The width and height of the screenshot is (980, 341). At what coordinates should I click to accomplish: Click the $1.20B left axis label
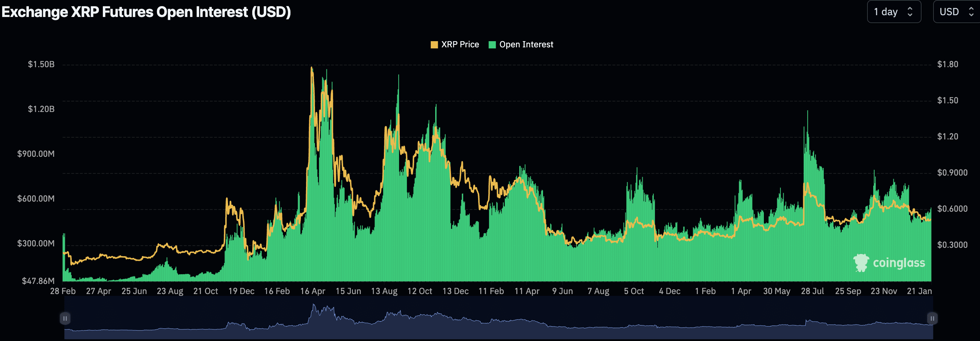[41, 109]
